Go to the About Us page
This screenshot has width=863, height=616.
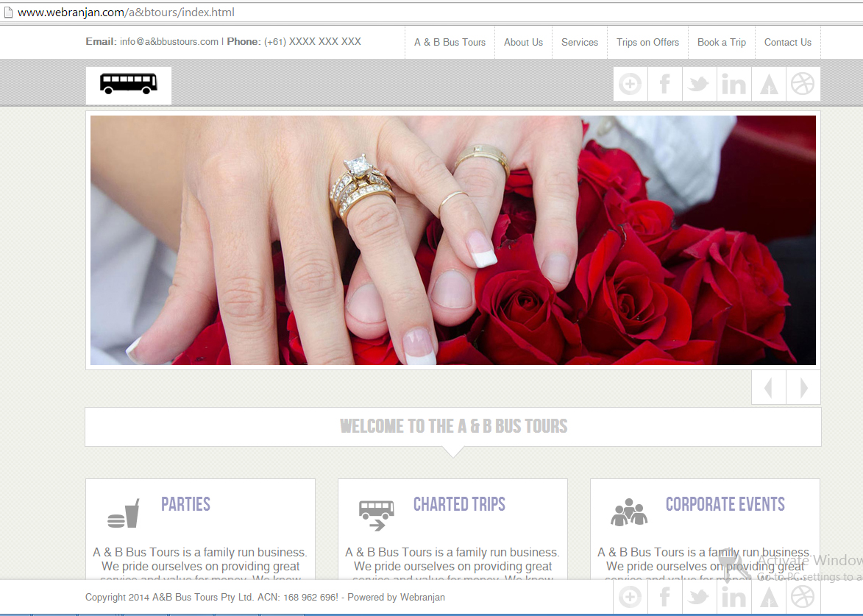[523, 43]
